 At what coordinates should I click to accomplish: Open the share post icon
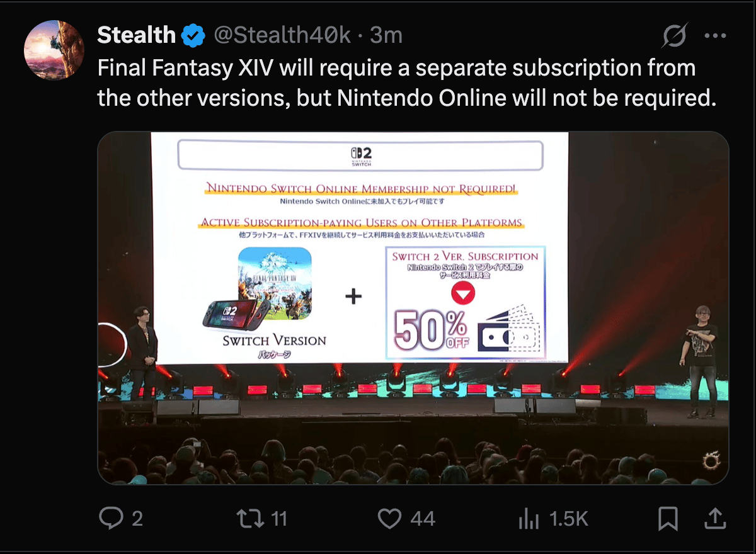point(715,518)
